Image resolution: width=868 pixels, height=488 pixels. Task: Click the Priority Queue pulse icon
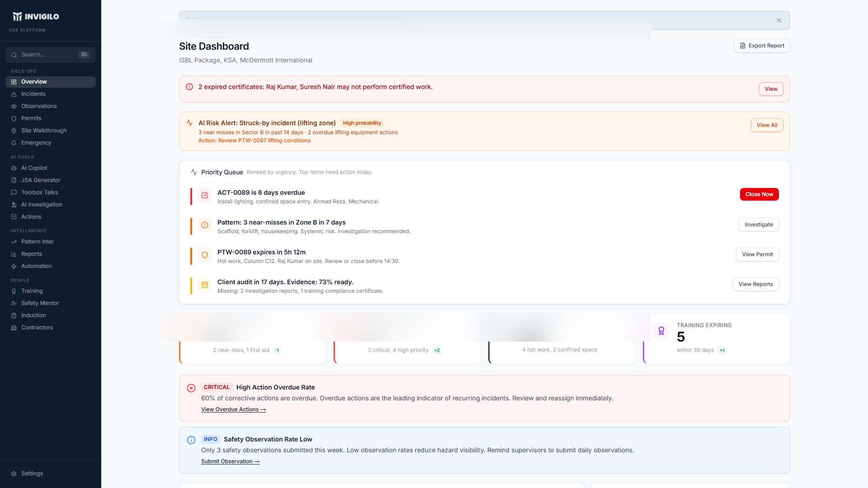pyautogui.click(x=194, y=172)
